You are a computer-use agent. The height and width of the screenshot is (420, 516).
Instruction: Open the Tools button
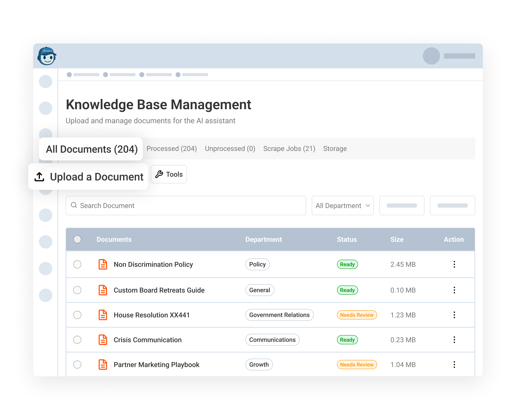[169, 174]
